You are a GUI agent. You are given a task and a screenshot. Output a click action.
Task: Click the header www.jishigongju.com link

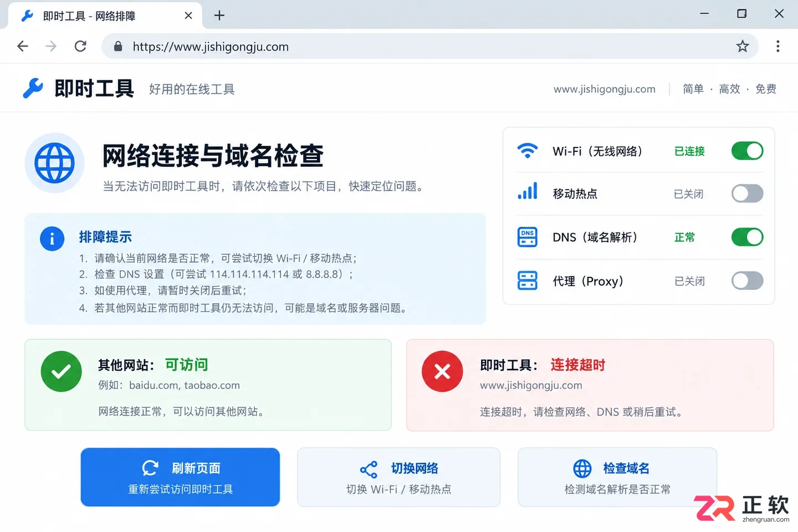(x=605, y=89)
